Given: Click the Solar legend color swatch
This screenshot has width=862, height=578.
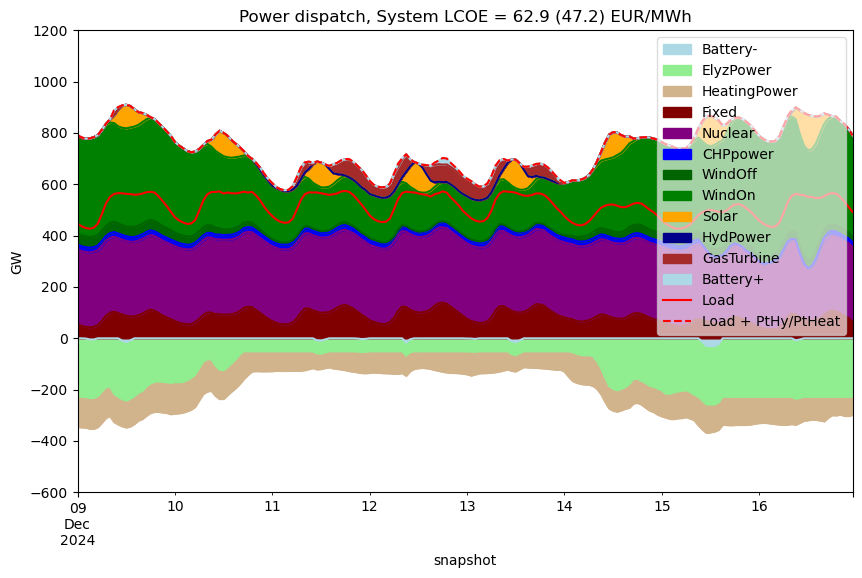Looking at the screenshot, I should click(x=677, y=217).
